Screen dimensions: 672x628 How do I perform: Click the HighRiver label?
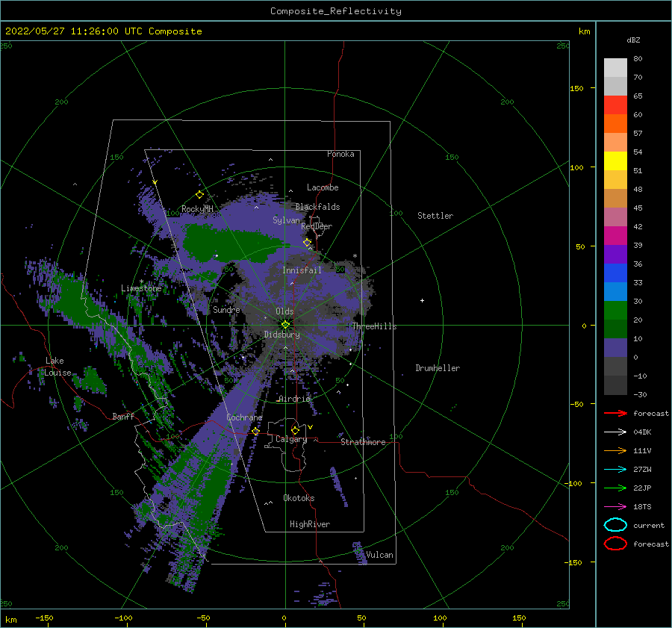click(310, 524)
